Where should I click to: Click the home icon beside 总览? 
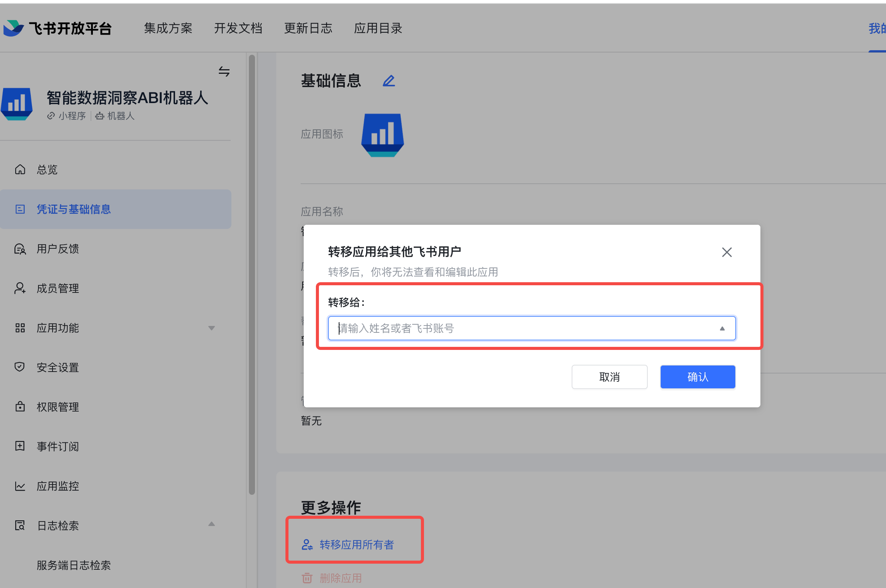click(x=20, y=169)
